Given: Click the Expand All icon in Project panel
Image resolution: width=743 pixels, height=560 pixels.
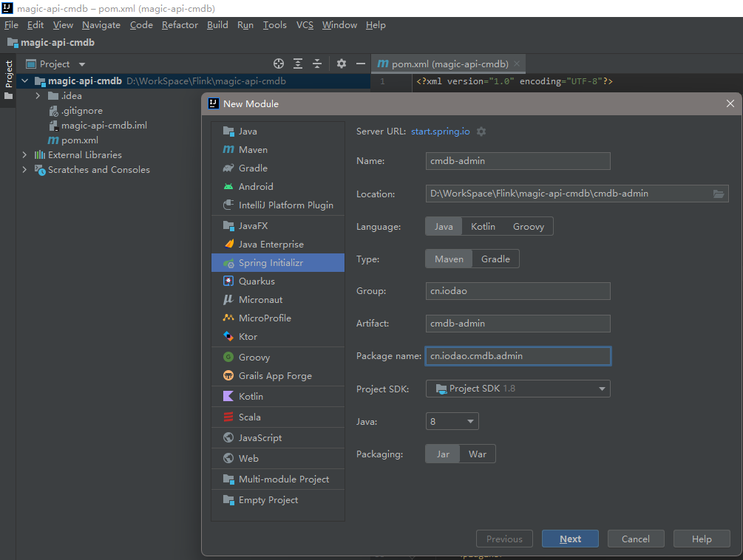Looking at the screenshot, I should [298, 64].
